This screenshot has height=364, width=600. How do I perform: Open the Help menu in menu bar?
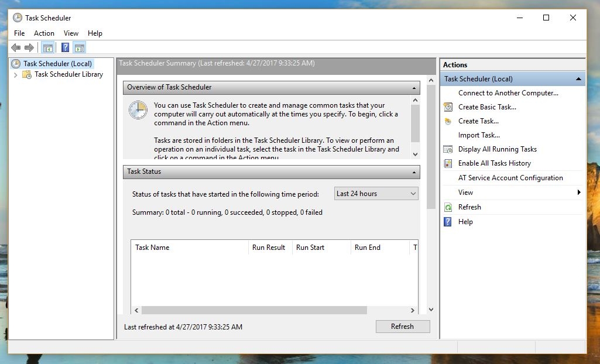(95, 33)
